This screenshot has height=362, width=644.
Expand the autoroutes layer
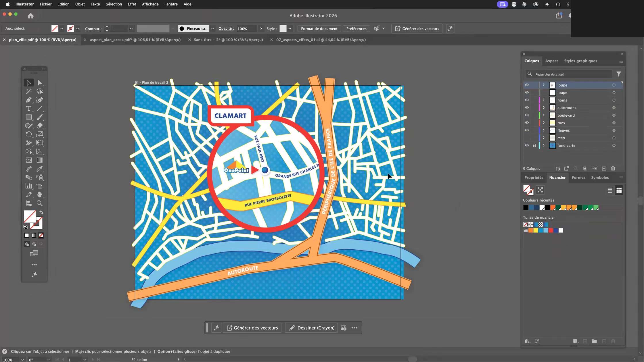click(544, 107)
